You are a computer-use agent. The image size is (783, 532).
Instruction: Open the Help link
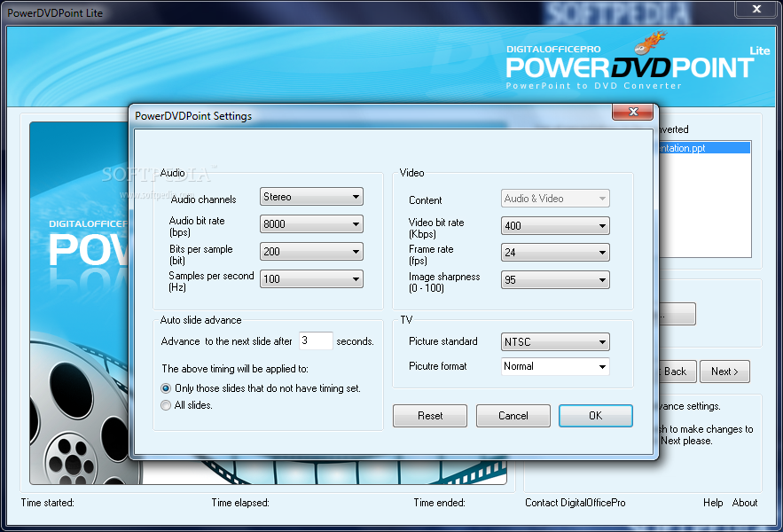tap(713, 503)
